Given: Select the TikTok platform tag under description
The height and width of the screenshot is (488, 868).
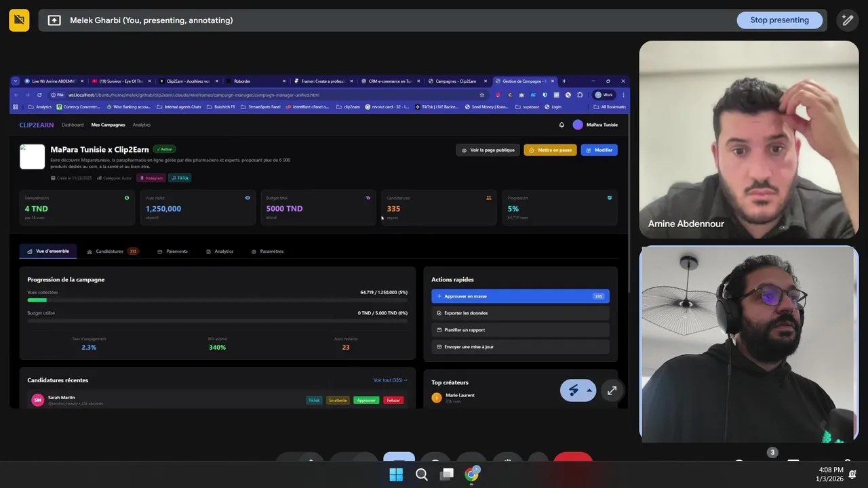Looking at the screenshot, I should 180,178.
